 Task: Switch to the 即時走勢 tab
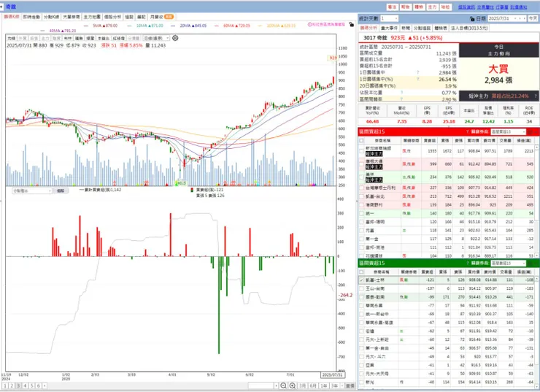coord(31,17)
